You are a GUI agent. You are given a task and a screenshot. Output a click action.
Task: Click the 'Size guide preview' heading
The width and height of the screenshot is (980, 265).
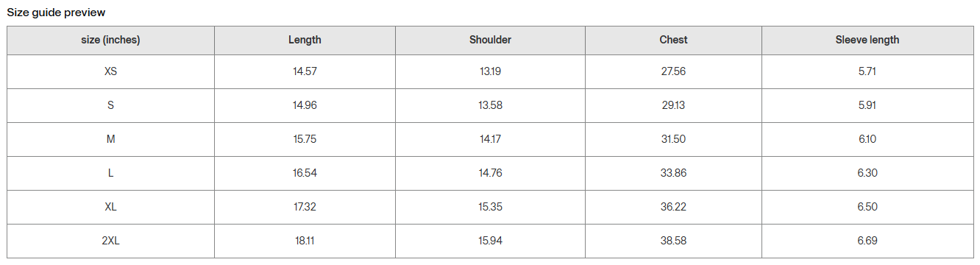56,13
